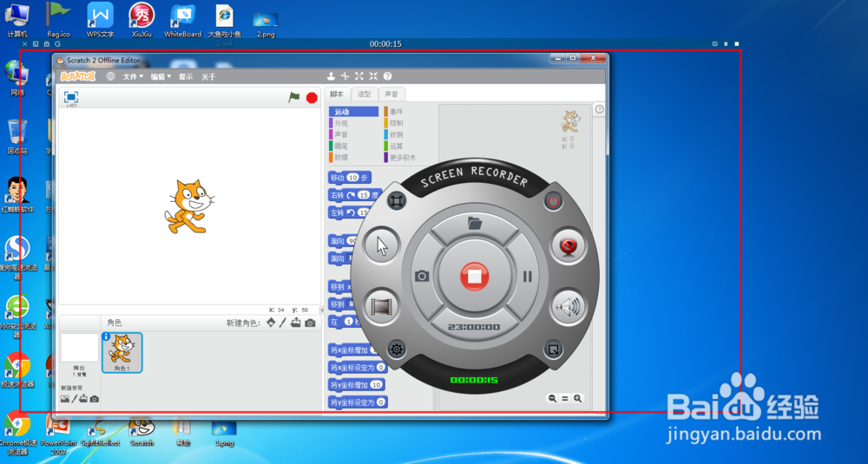
Task: Select the 画笔 block category
Action: pos(354,146)
